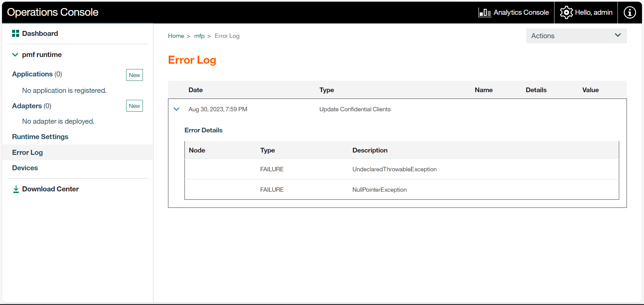Select pmf runtime in sidebar
The width and height of the screenshot is (644, 305).
tap(42, 55)
